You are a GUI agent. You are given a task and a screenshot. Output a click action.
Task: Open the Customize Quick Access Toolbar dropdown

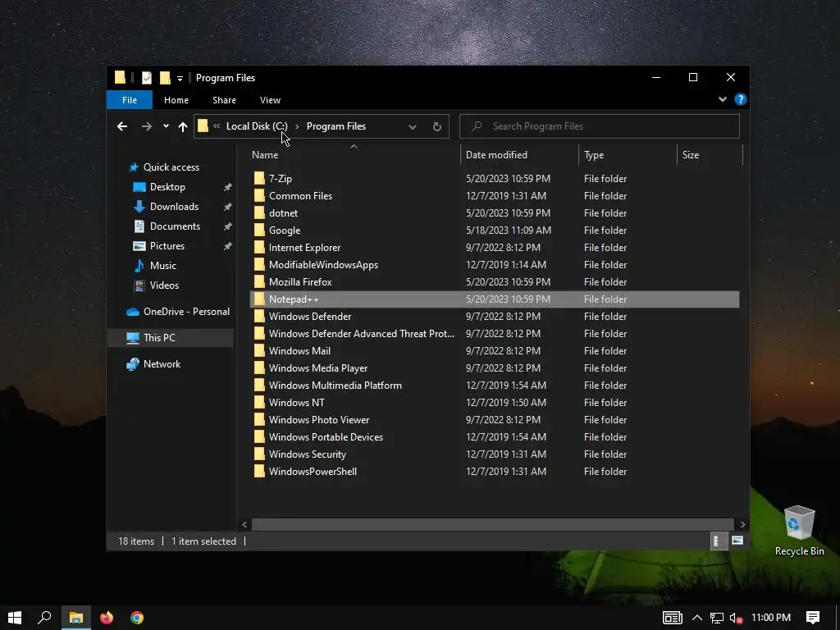point(180,78)
